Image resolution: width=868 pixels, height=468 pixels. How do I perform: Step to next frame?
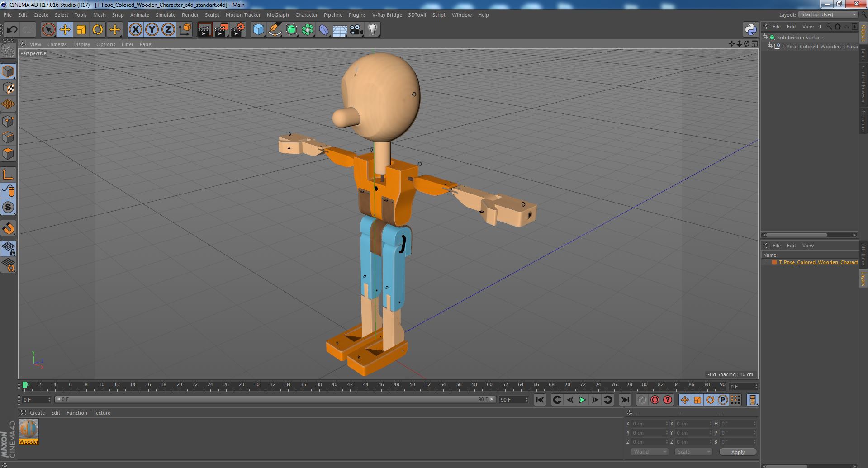[x=595, y=400]
